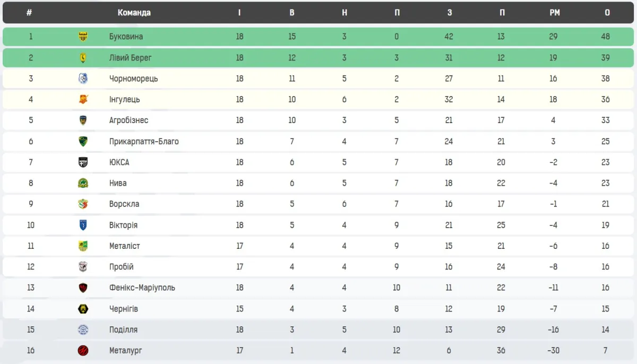Viewport: 637px width, 364px height.
Task: Open the Металіст team link
Action: [124, 246]
